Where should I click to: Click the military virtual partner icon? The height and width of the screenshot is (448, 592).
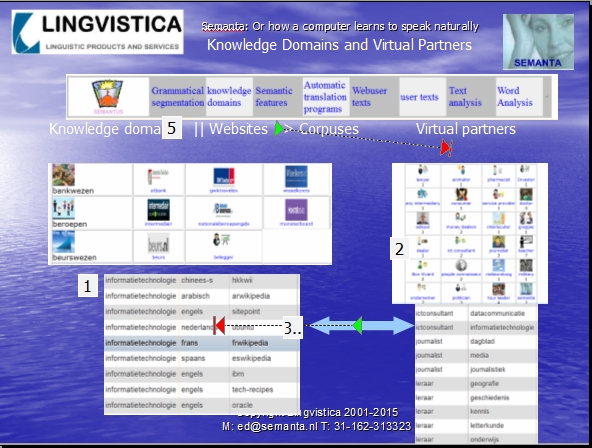click(526, 266)
